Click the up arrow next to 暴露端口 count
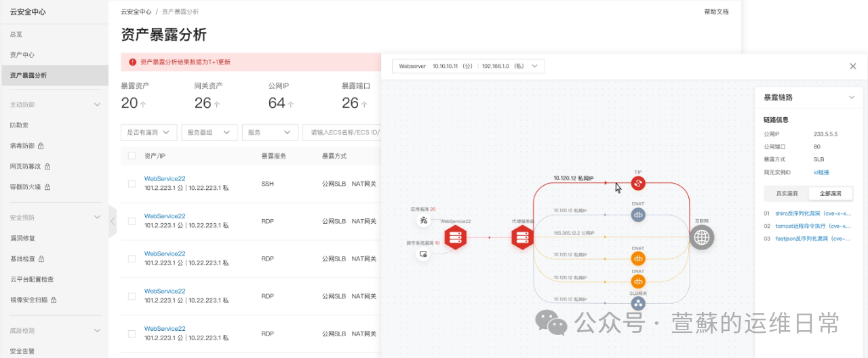This screenshot has height=358, width=868. point(364,104)
